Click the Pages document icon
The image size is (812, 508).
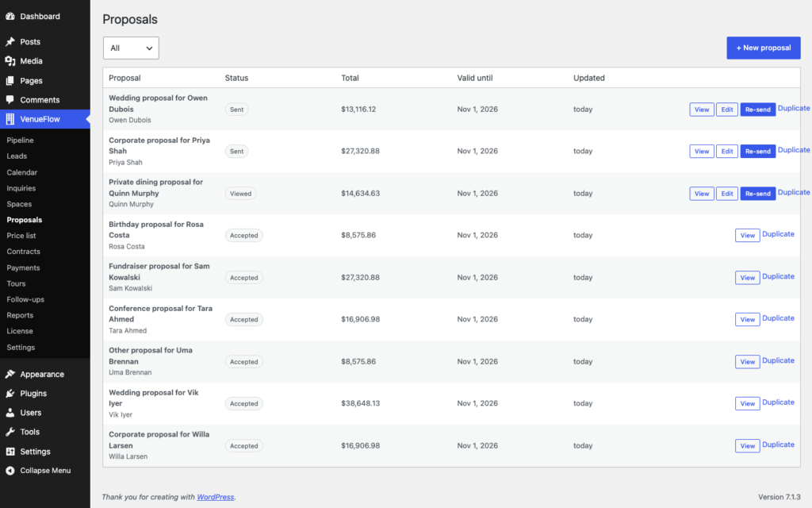click(x=10, y=80)
